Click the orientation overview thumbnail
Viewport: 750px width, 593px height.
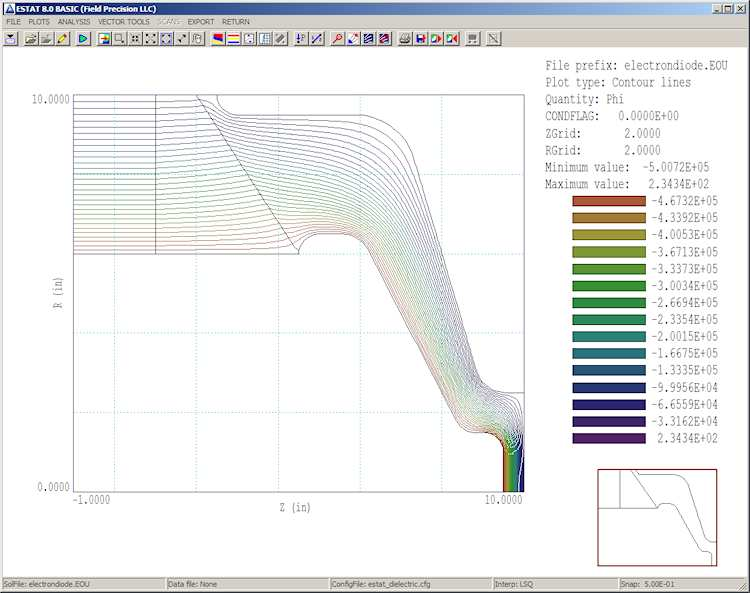[x=657, y=517]
